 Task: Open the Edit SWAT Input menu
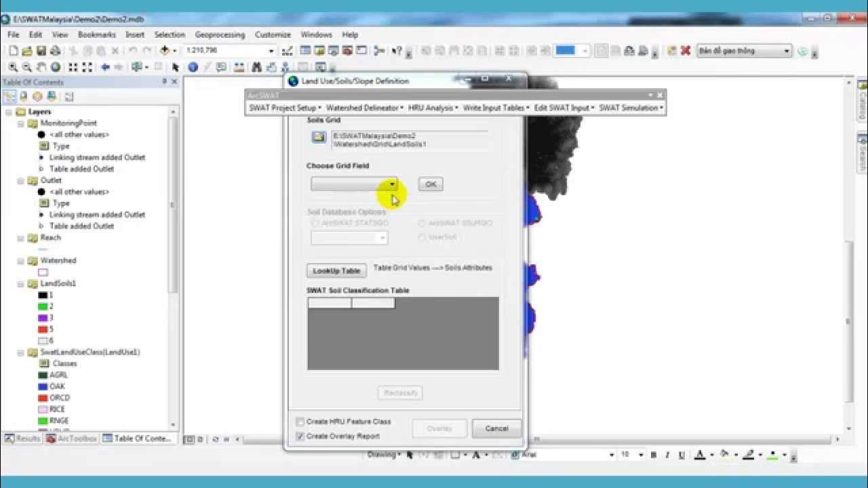pos(564,108)
